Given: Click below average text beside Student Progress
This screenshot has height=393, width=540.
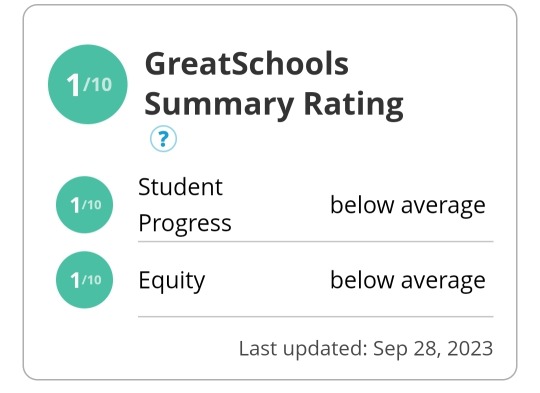Looking at the screenshot, I should pyautogui.click(x=408, y=206).
